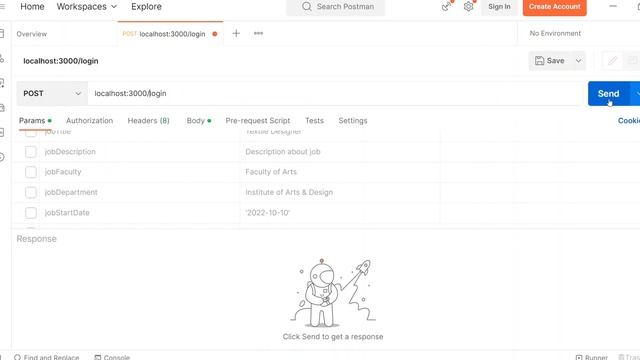Open the Runner icon in status bar
This screenshot has height=360, width=640.
click(579, 357)
